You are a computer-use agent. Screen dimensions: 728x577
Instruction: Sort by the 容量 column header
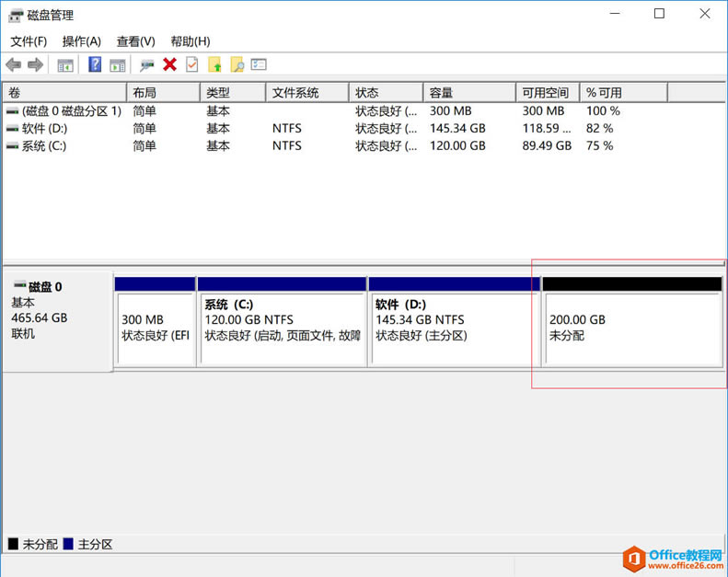pos(469,92)
